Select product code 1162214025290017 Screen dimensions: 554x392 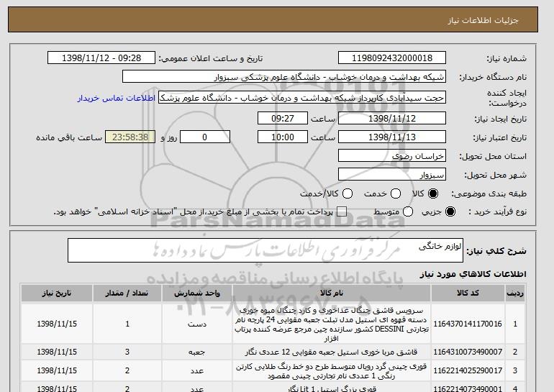(x=468, y=370)
